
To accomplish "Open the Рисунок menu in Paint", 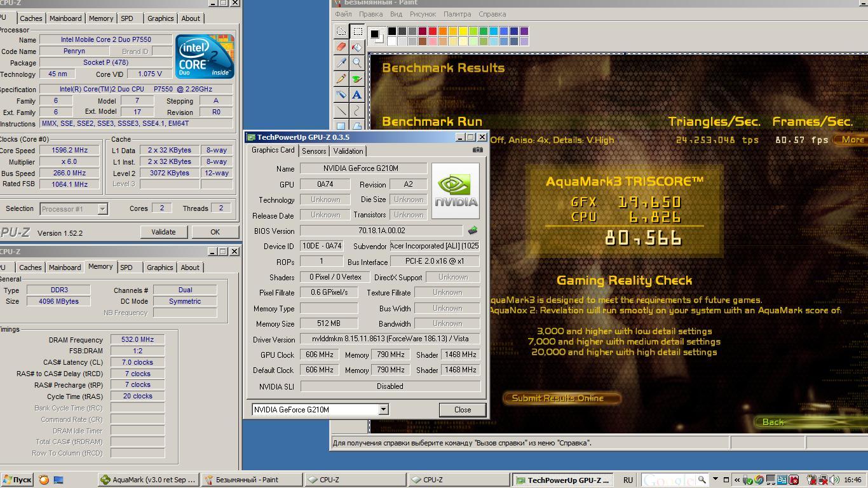I will pos(423,14).
